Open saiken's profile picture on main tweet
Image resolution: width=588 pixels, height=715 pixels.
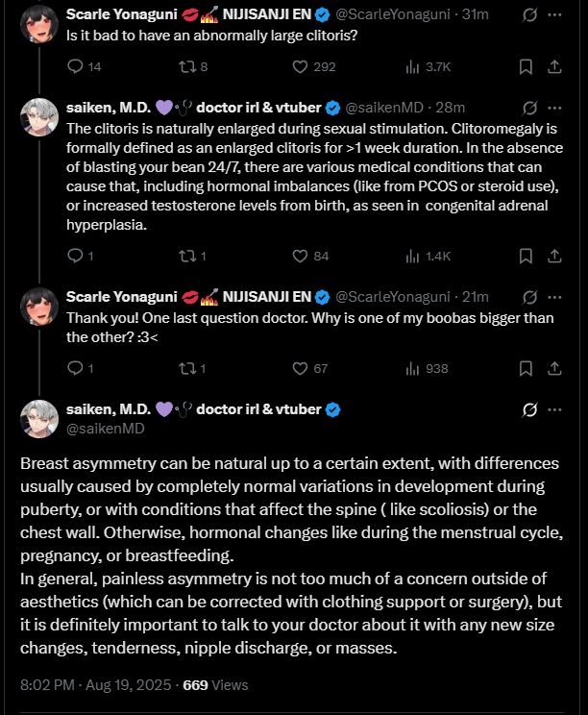[x=39, y=418]
